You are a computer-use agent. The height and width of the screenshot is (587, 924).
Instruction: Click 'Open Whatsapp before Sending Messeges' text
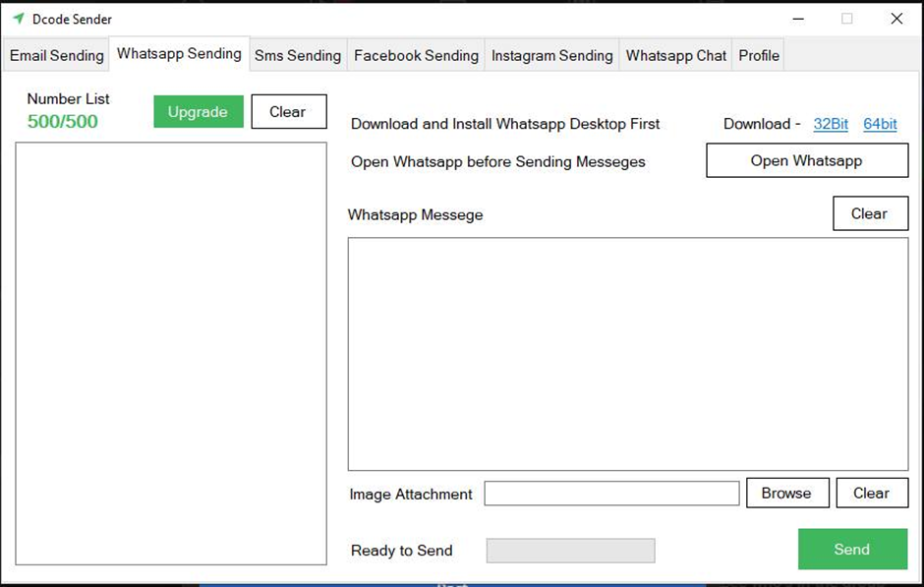tap(498, 161)
